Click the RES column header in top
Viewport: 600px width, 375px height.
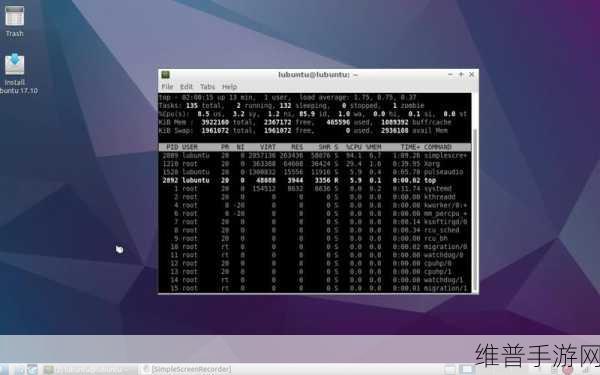click(297, 147)
